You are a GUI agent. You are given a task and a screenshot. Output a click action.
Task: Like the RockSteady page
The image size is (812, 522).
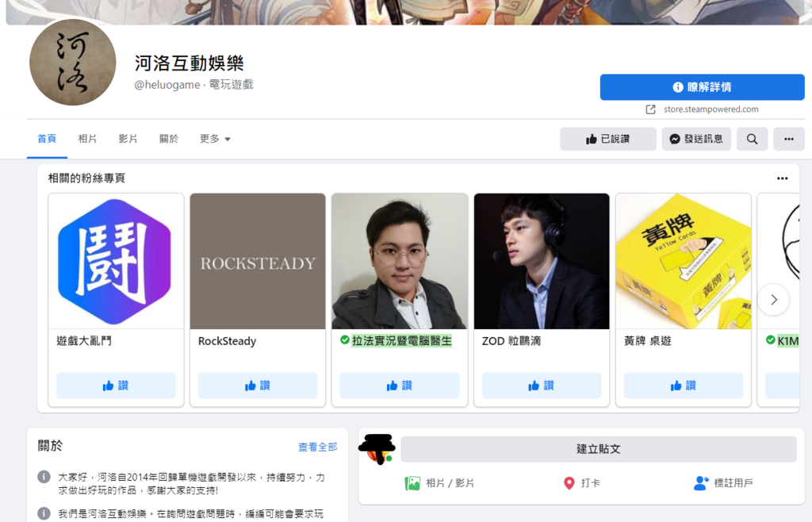click(258, 386)
